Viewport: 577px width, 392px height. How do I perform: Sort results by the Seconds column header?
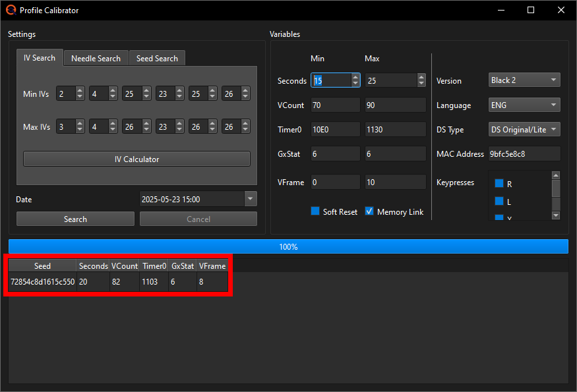coord(93,266)
